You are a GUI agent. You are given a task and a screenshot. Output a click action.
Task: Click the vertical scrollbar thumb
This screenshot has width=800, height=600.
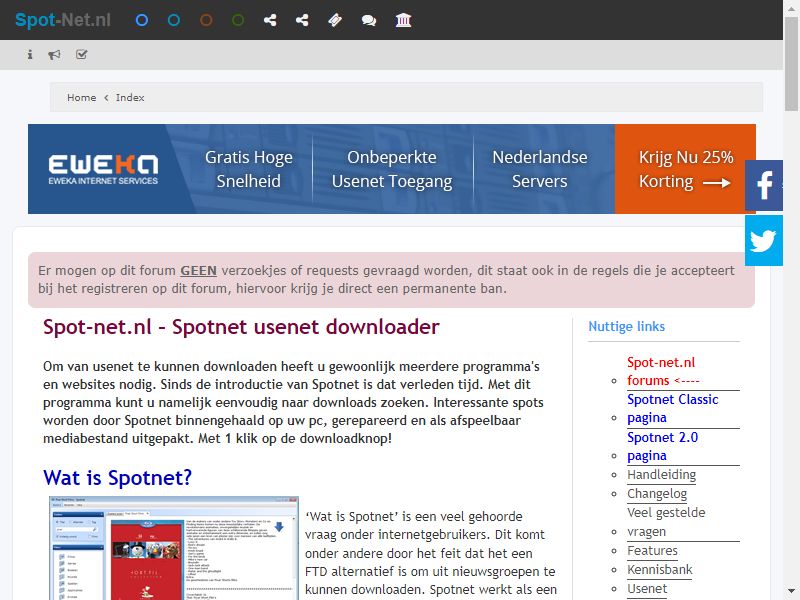coord(791,64)
